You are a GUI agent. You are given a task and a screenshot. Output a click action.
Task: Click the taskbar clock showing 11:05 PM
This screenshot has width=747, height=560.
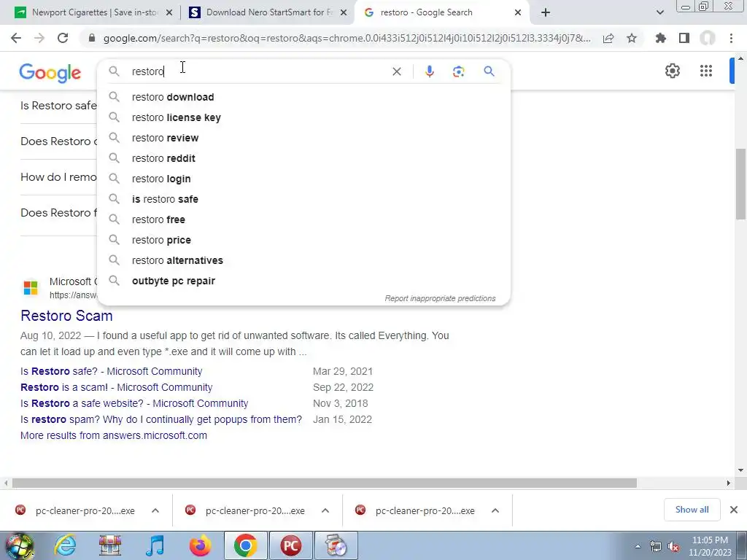(x=710, y=547)
